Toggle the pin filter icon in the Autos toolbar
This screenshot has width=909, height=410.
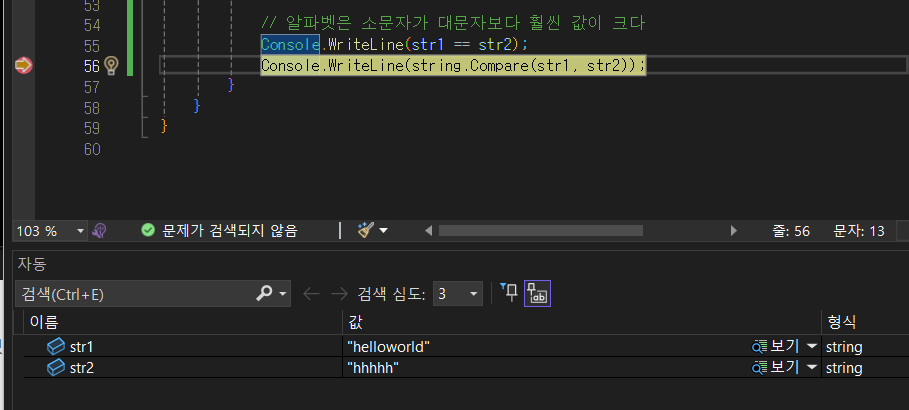(508, 293)
